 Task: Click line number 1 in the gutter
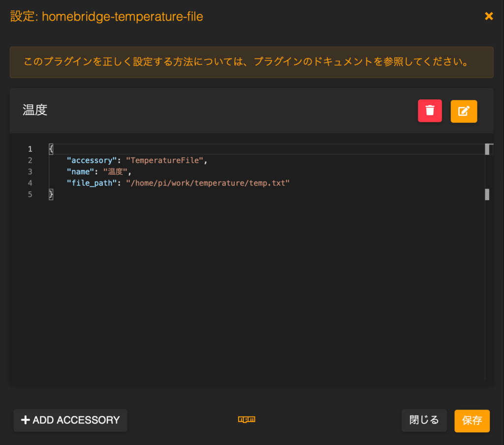click(30, 149)
